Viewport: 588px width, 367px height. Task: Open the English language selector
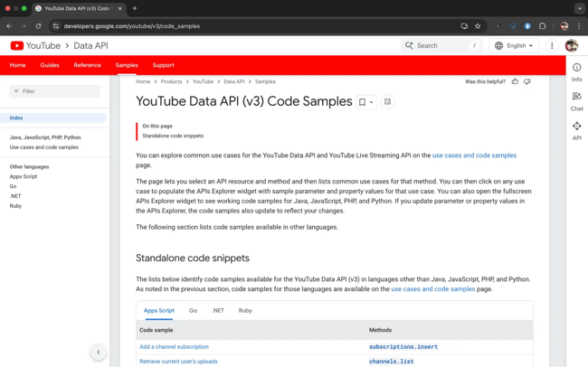[514, 45]
